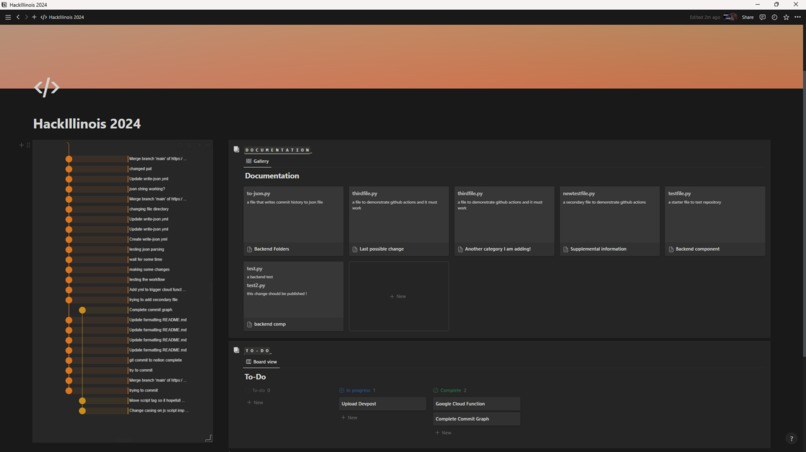Add new item under To-do column
806x452 pixels.
click(x=255, y=402)
